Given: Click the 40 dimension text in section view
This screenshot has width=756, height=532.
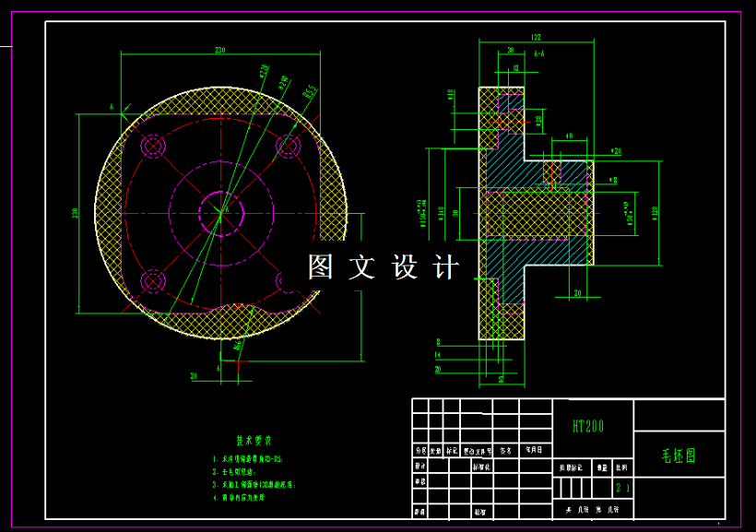Looking at the screenshot, I should [x=569, y=136].
